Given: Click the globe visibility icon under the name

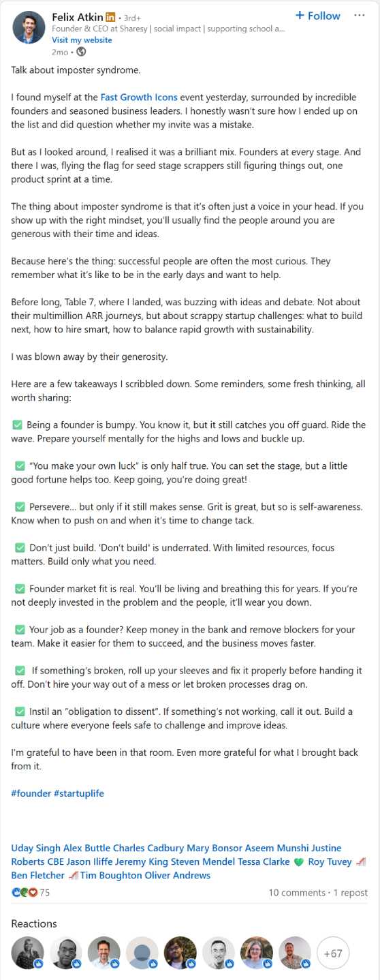Looking at the screenshot, I should click(81, 52).
